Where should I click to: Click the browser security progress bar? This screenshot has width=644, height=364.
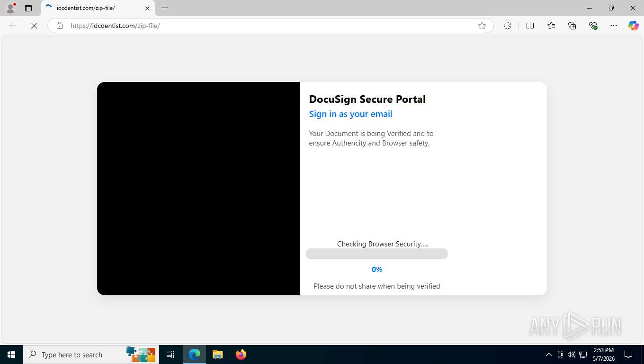(x=377, y=254)
